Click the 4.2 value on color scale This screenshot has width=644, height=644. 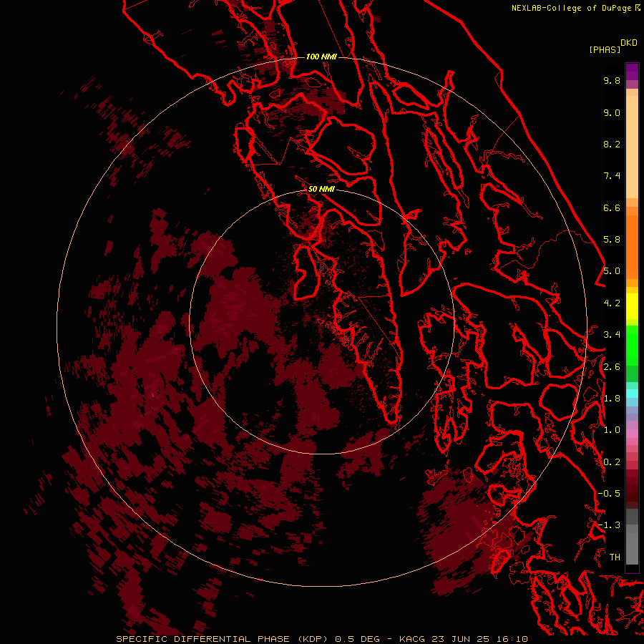pyautogui.click(x=612, y=303)
